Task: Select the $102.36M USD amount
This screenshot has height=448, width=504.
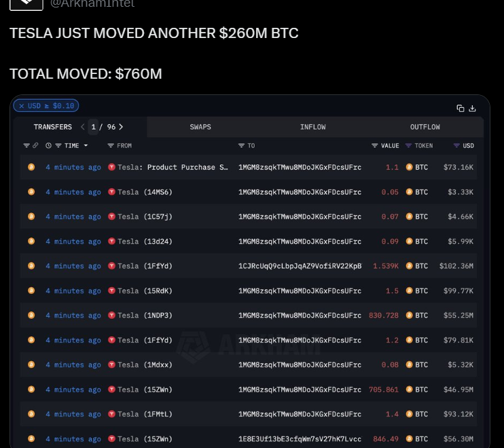Action: click(456, 266)
